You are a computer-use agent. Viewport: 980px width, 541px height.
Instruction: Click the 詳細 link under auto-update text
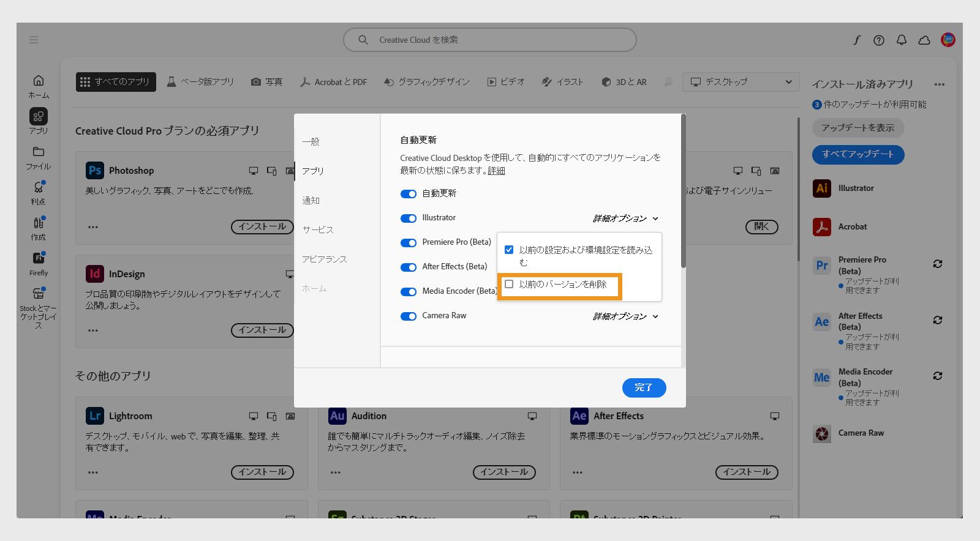tap(497, 171)
